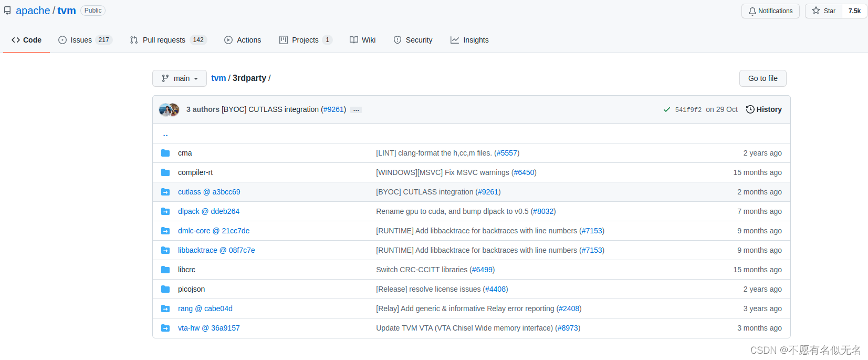The image size is (868, 360).
Task: Open PR #8032 in the dlpack row
Action: (543, 211)
